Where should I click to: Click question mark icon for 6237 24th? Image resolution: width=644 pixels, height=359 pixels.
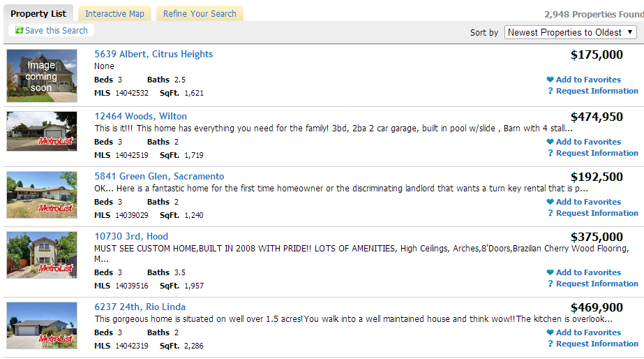(x=550, y=344)
